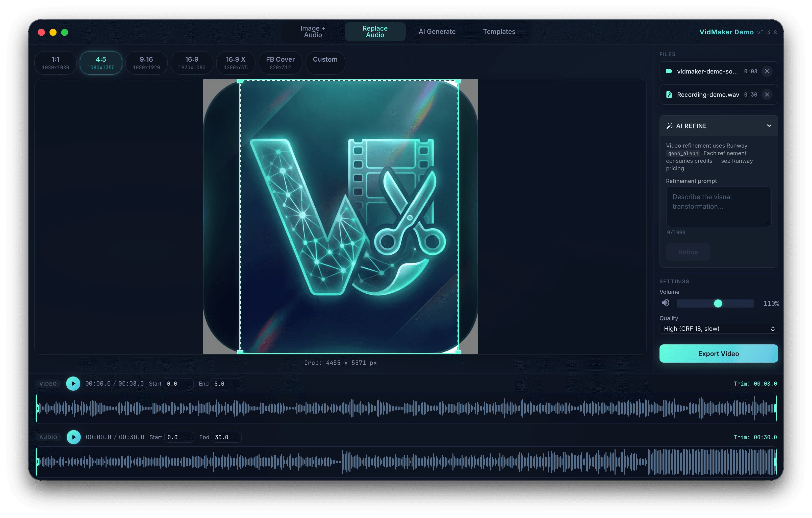
Task: Adjust the Volume slider knob
Action: (718, 303)
